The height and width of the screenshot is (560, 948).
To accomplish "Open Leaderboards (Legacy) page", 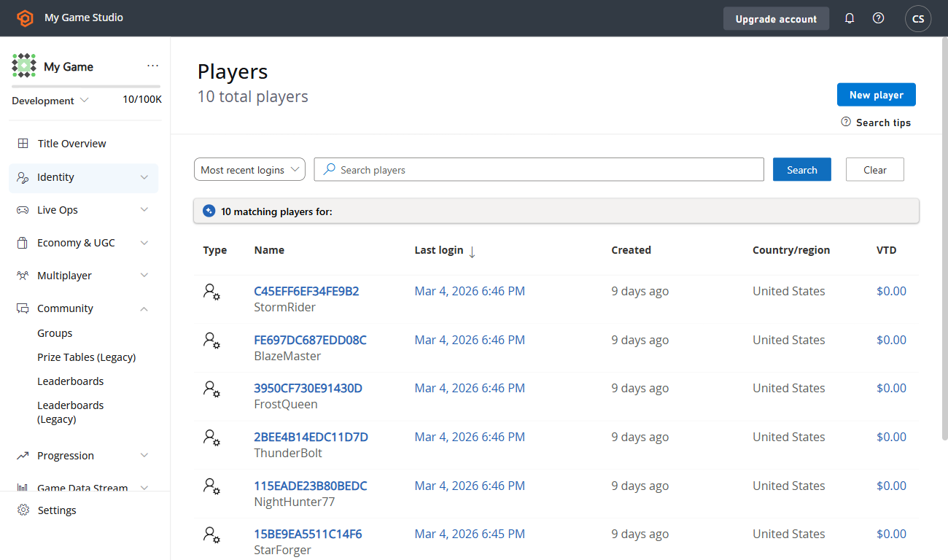I will pos(71,412).
